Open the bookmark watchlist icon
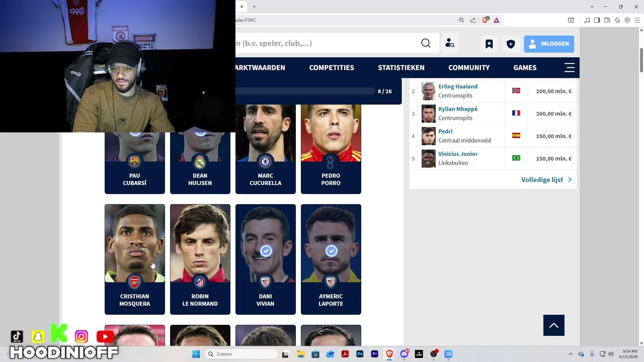Screen dimensions: 644x362 click(489, 44)
